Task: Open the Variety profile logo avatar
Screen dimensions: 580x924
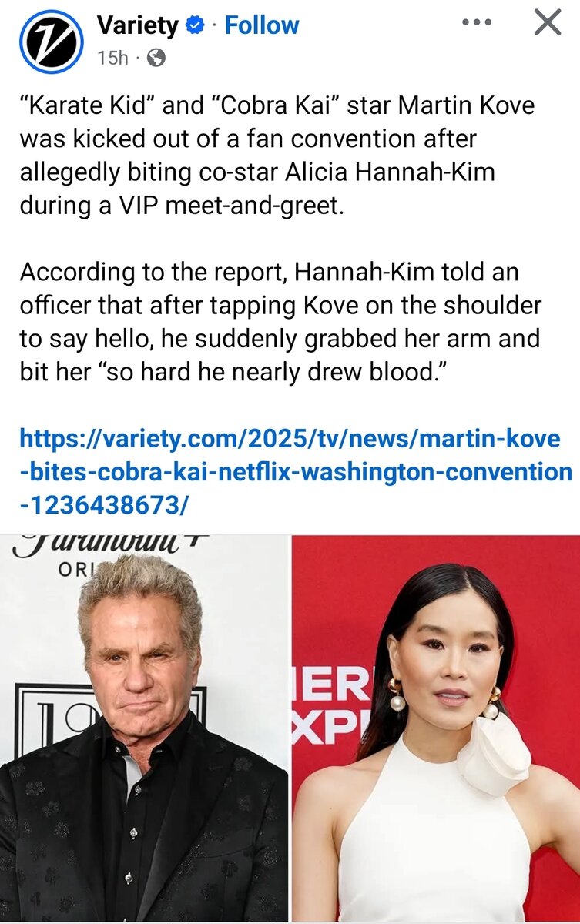Action: click(x=51, y=42)
